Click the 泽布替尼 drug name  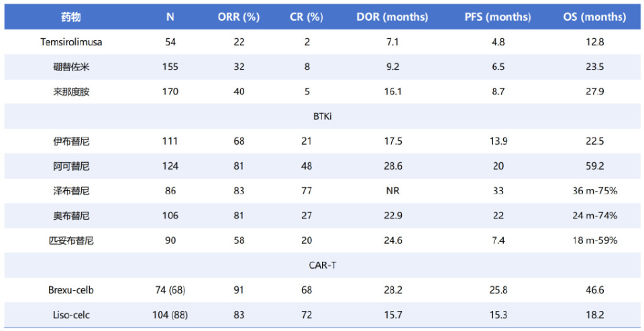71,191
